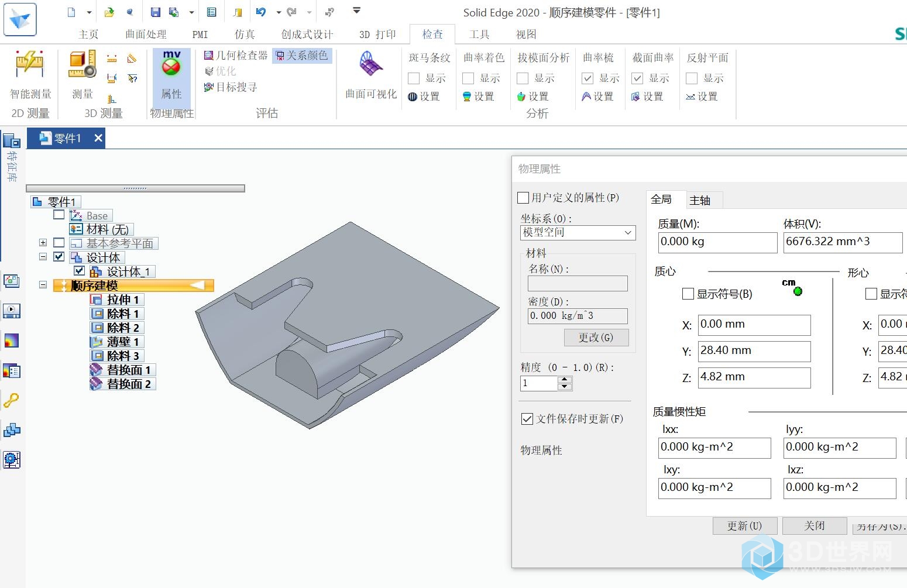Click the open file folder icon
This screenshot has width=907, height=588.
tap(109, 12)
